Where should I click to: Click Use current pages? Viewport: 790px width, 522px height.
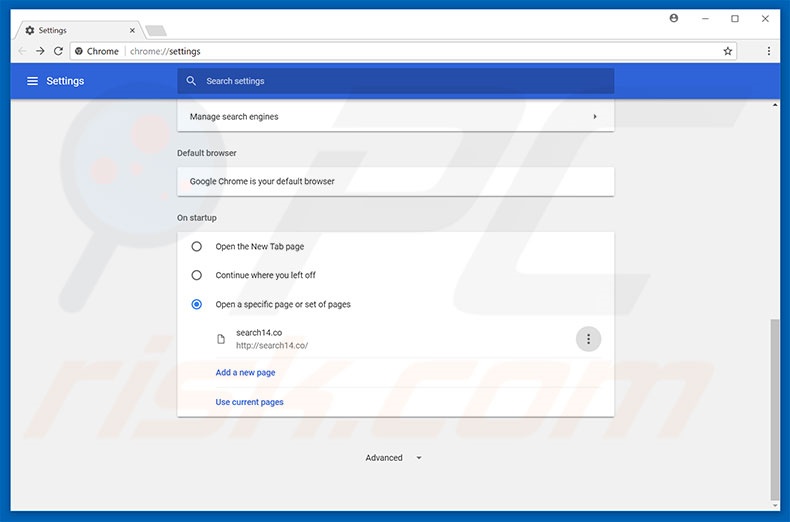click(249, 402)
